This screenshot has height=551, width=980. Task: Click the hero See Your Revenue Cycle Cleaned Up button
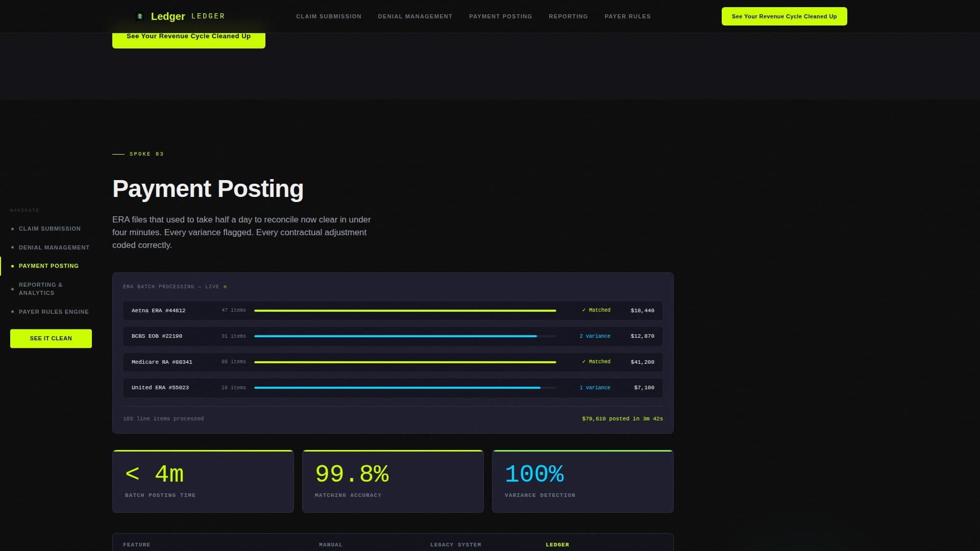coord(189,40)
